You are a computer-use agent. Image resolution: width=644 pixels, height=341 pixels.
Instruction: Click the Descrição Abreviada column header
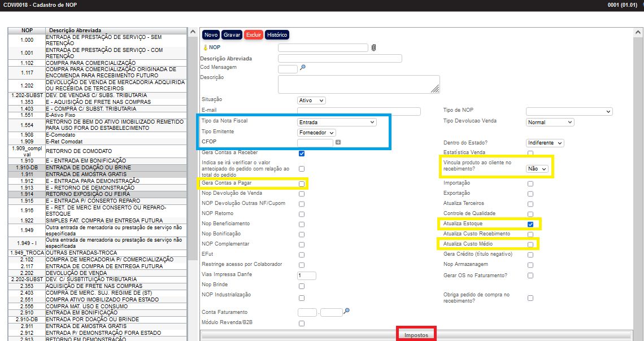tap(75, 30)
